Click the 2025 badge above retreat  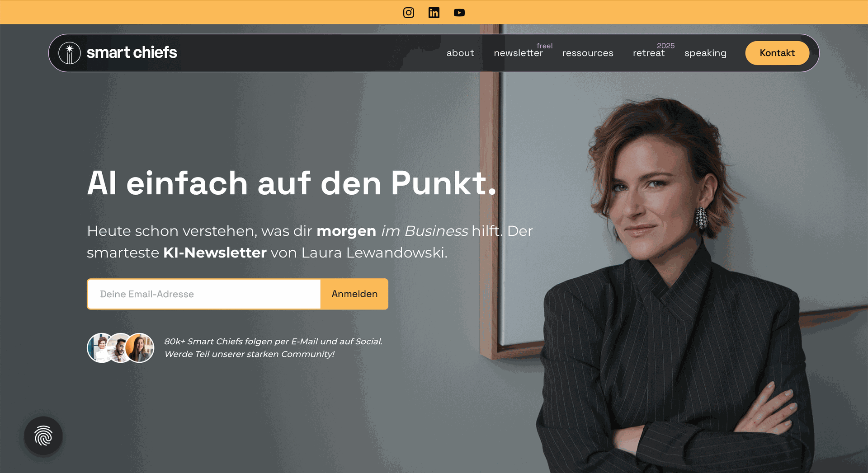click(665, 46)
